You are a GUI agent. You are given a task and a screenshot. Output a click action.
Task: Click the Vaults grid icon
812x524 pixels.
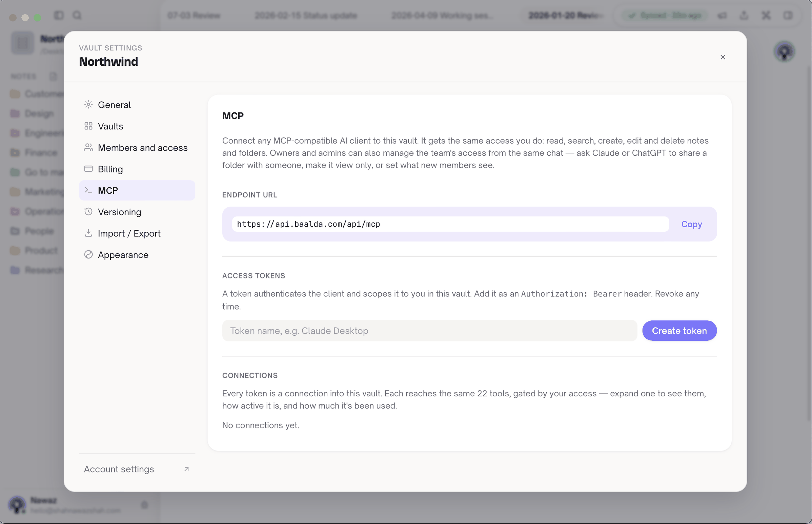click(88, 126)
